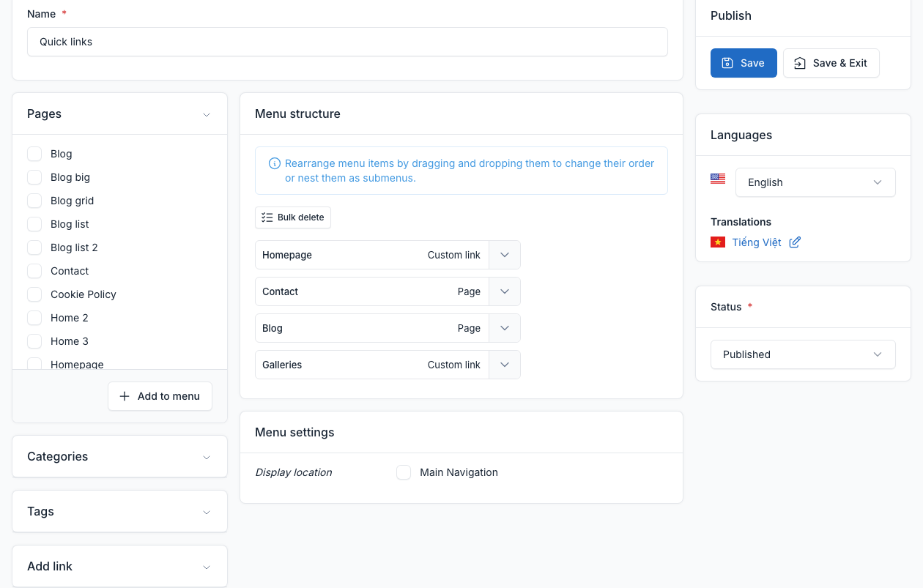The image size is (923, 588).
Task: Enable Main Navigation display location
Action: [404, 472]
